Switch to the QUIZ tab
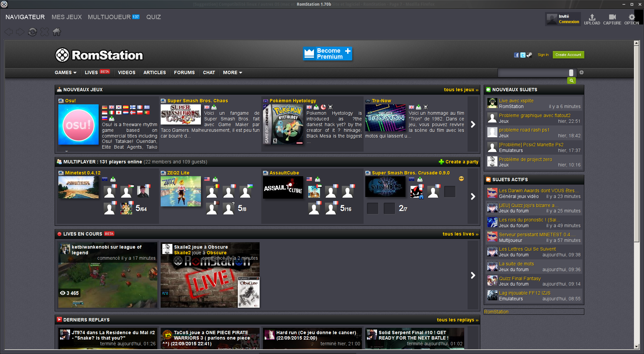Screen dimensions: 644x354 click(x=154, y=17)
